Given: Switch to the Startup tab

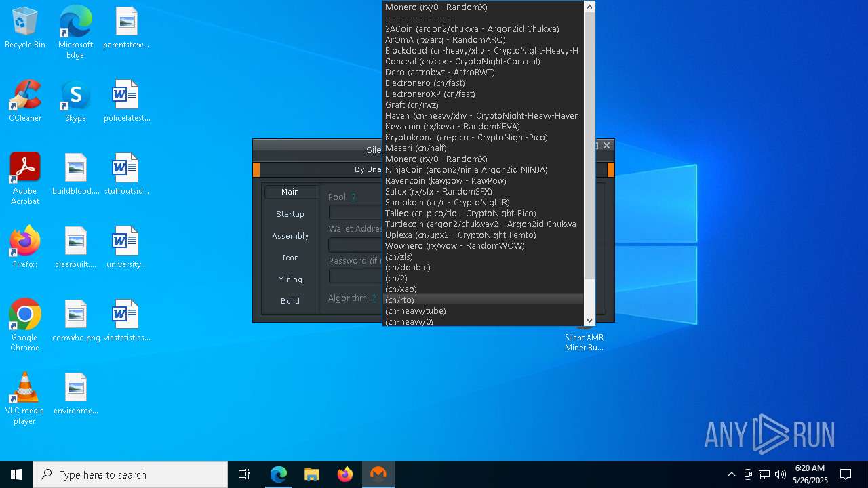Looking at the screenshot, I should click(290, 213).
